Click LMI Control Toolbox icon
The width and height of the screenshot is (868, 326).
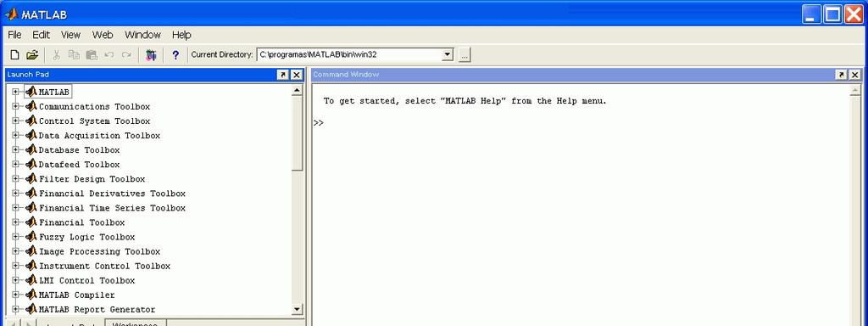point(31,280)
